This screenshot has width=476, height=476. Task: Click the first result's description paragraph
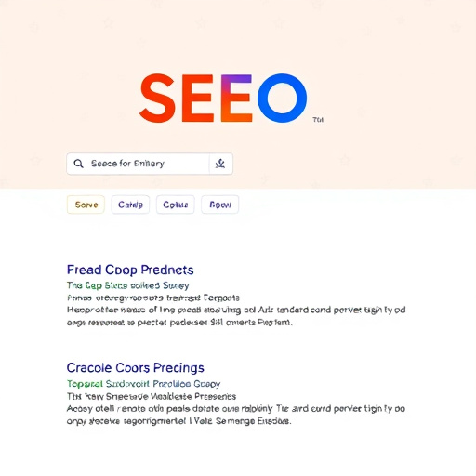click(236, 316)
